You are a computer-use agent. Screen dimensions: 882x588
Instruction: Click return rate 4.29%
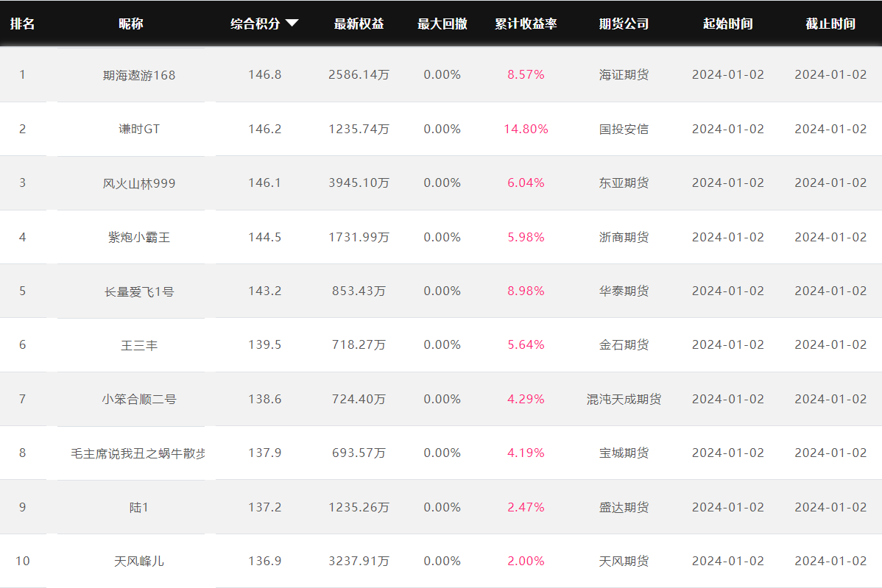point(526,399)
